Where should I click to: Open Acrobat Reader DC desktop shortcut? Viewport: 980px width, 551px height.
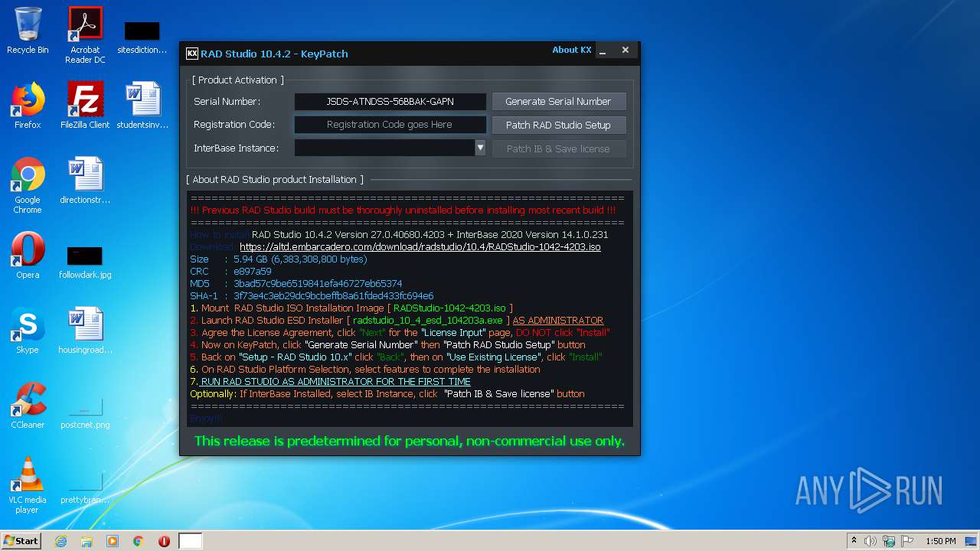tap(85, 35)
